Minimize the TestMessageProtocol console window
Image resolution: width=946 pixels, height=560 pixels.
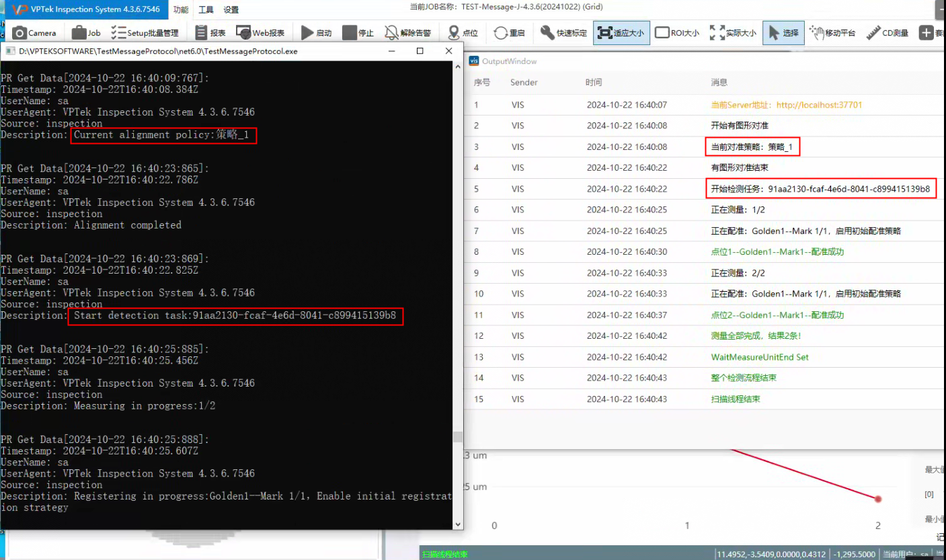click(391, 51)
